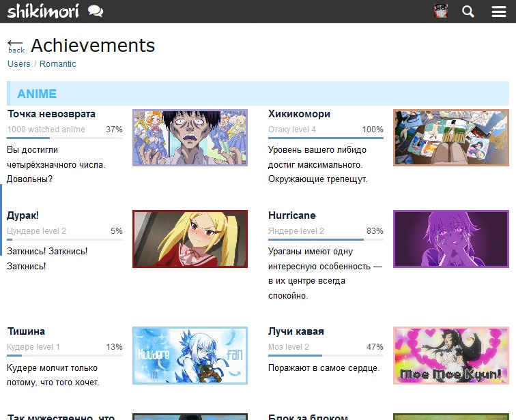Click the Лучи кавая achievement title
The height and width of the screenshot is (420, 516).
(296, 331)
